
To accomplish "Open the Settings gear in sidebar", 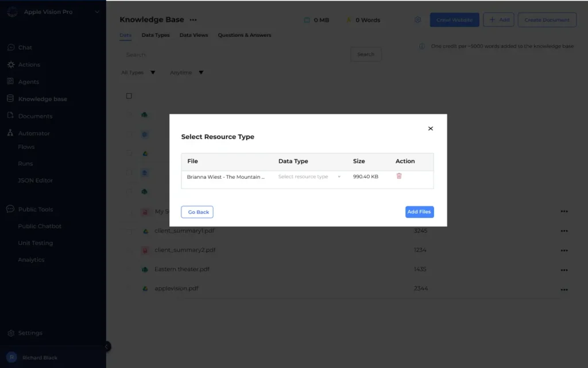I will pos(10,333).
